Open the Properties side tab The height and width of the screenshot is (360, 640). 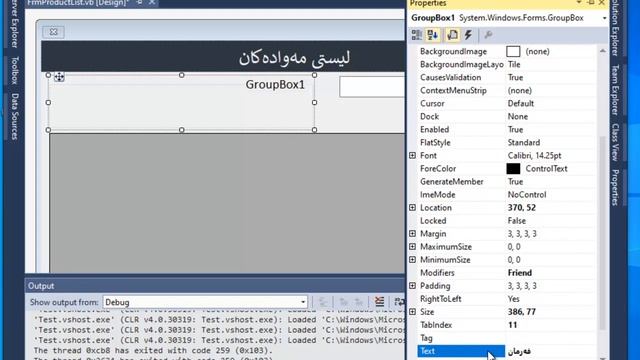click(615, 187)
